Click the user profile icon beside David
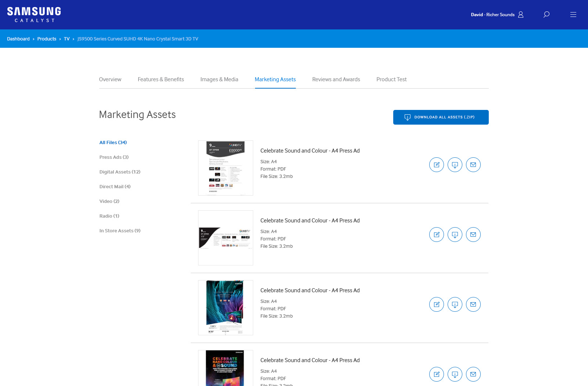Viewport: 588px width, 386px height. coord(521,15)
